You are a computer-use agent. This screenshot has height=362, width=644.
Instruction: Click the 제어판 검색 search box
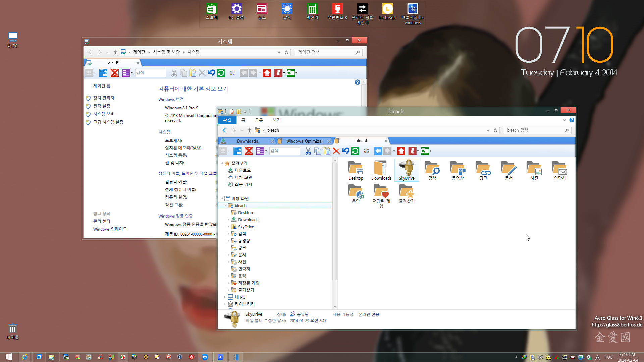(x=328, y=52)
